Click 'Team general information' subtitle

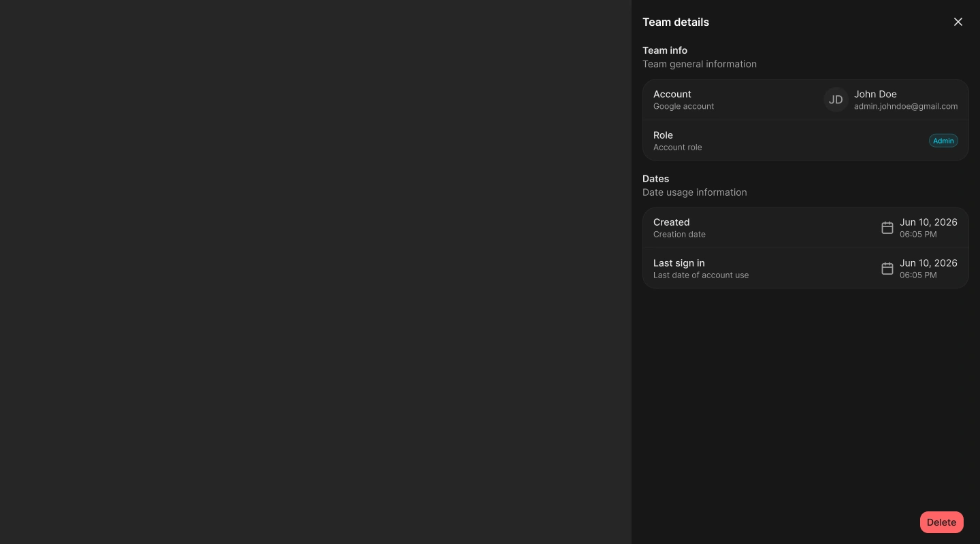pyautogui.click(x=700, y=64)
